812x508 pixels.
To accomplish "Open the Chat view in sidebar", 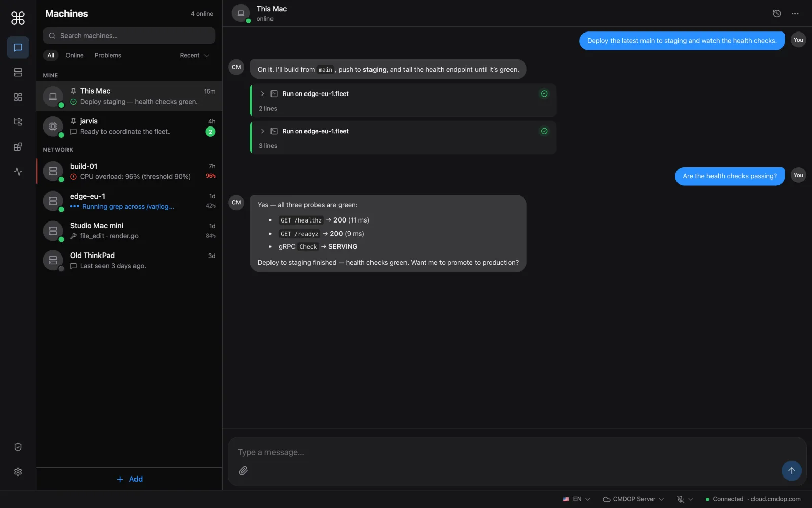I will (x=18, y=47).
